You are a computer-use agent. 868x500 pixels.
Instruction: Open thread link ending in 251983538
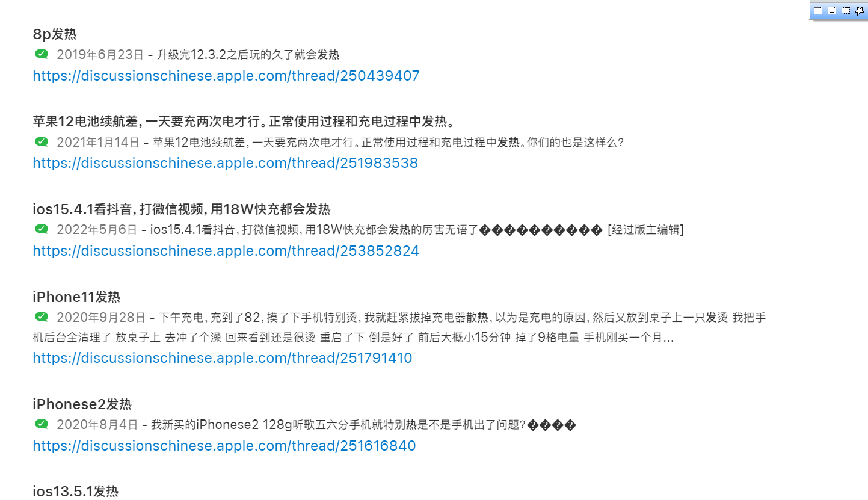point(226,163)
